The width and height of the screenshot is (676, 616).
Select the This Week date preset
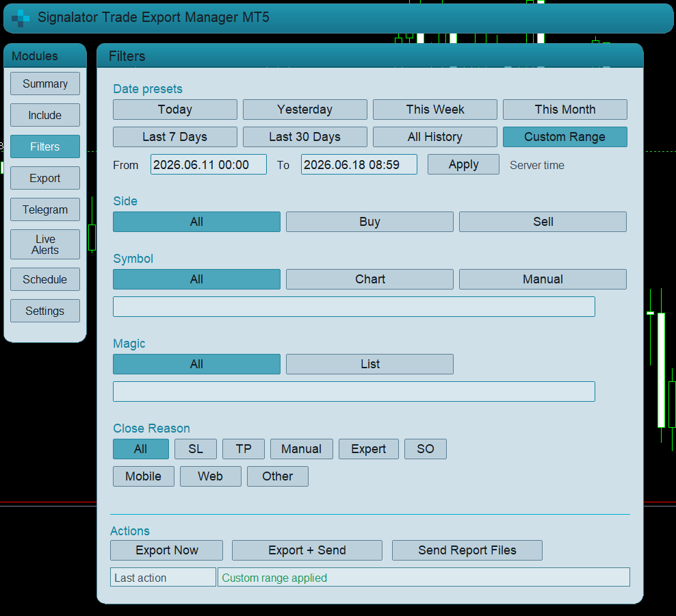pos(435,110)
